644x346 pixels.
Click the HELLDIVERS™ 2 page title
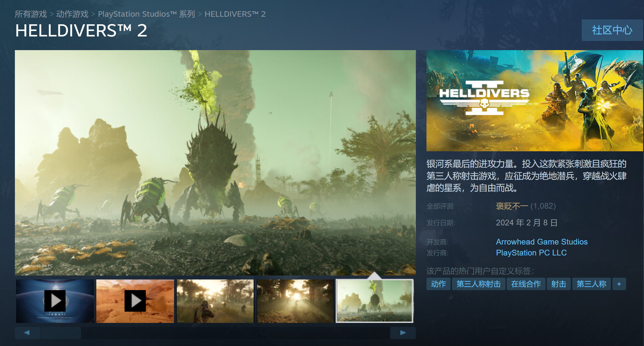(x=81, y=31)
